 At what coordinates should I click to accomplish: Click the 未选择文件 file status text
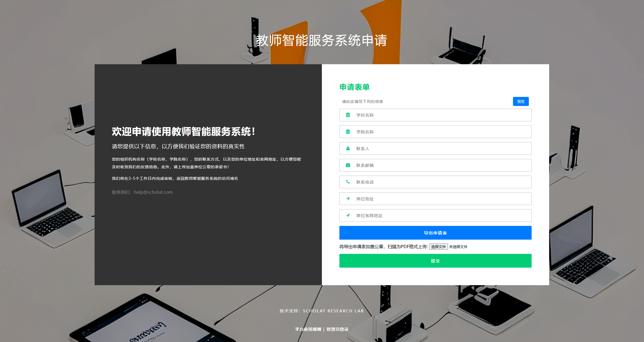[x=458, y=247]
